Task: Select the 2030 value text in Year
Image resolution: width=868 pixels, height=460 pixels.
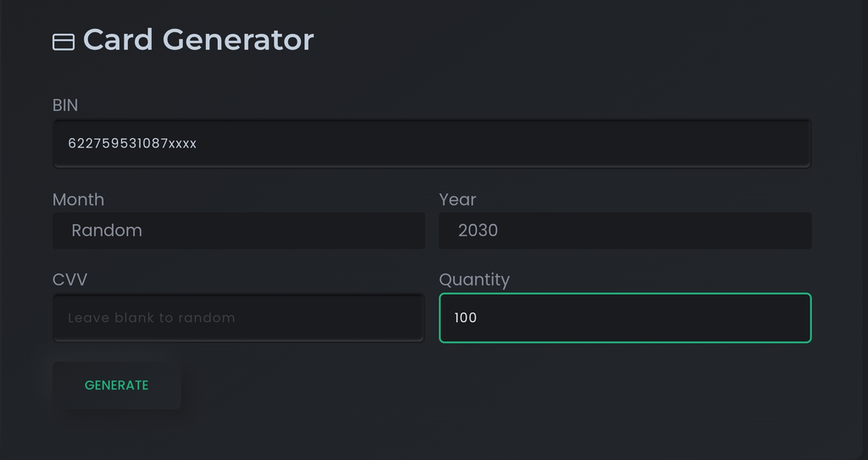Action: (x=478, y=230)
